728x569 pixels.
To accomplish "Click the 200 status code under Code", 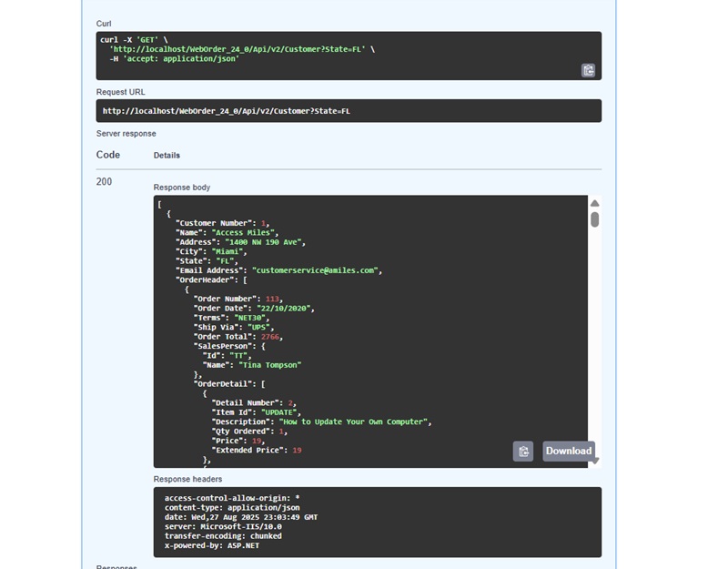I will 106,181.
